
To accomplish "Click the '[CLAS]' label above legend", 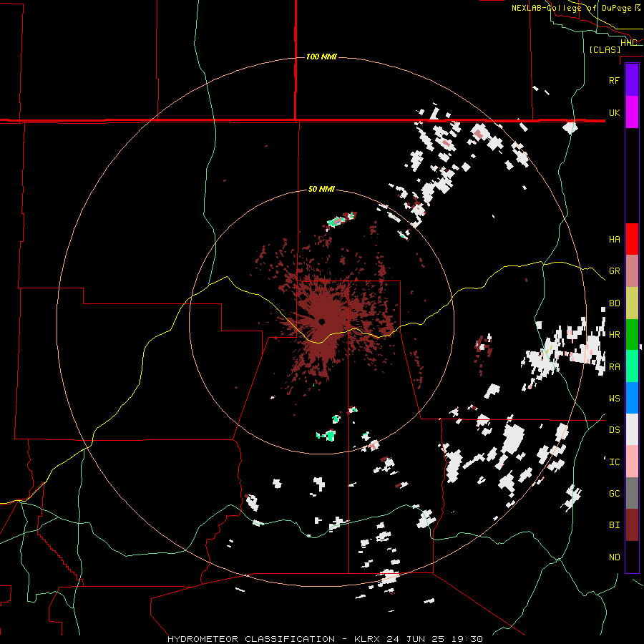I will click(605, 49).
